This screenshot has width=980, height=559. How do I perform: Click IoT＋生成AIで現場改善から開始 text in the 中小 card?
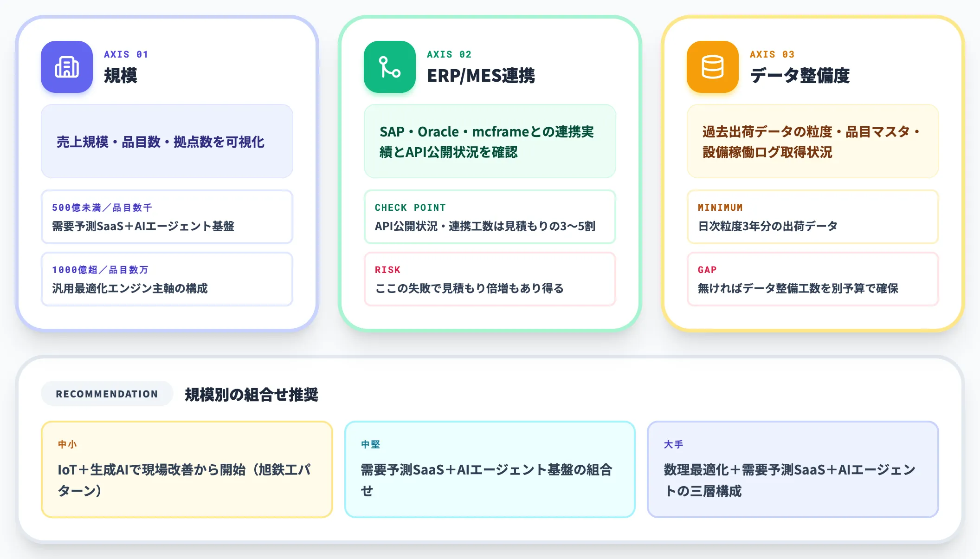click(x=184, y=480)
